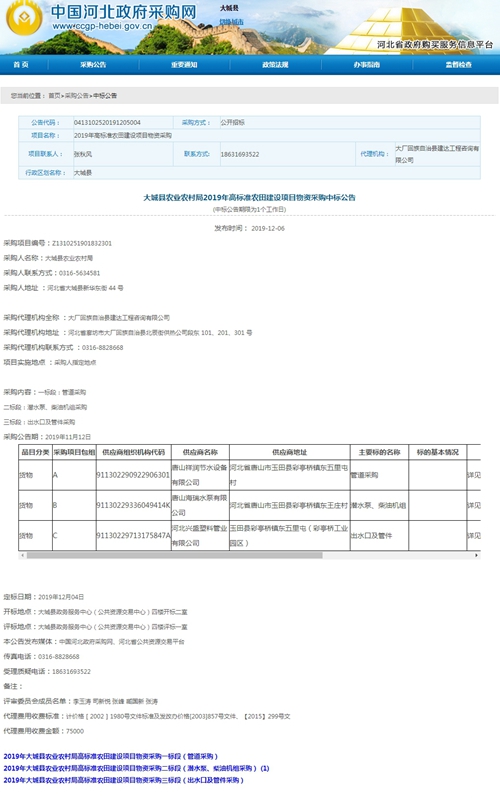Image resolution: width=500 pixels, height=798 pixels.
Task: Click 采购公告 in the breadcrumb path
Action: pos(76,96)
